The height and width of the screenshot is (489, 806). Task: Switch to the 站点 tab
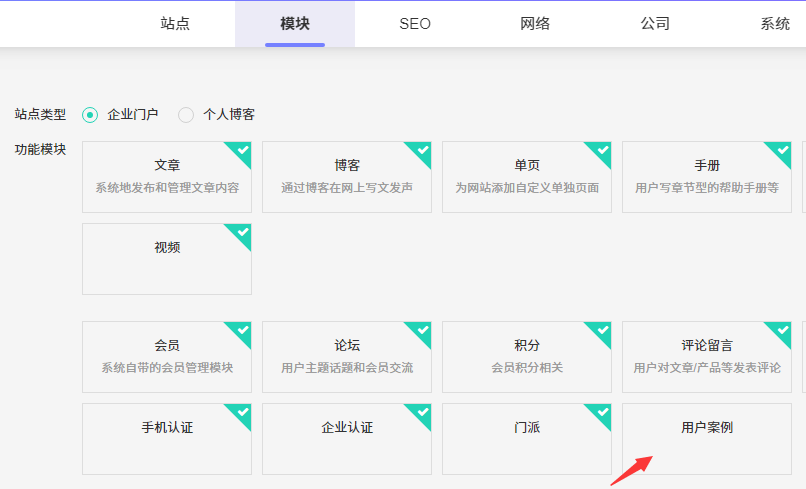175,24
